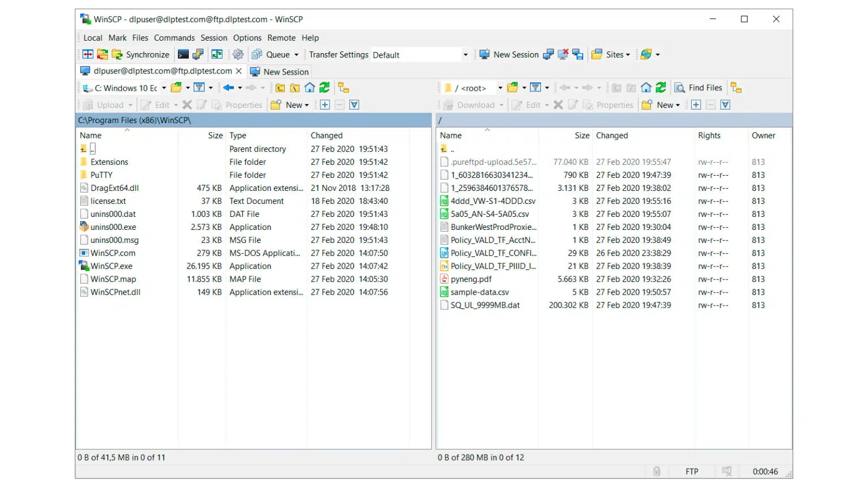
Task: Toggle local panel directory tree icon
Action: coord(344,88)
